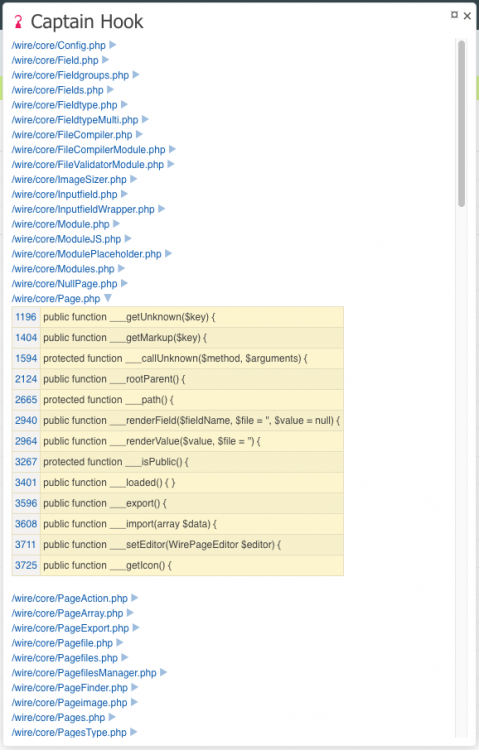479x750 pixels.
Task: Open line 2964 ___renderValue
Action: [x=26, y=441]
